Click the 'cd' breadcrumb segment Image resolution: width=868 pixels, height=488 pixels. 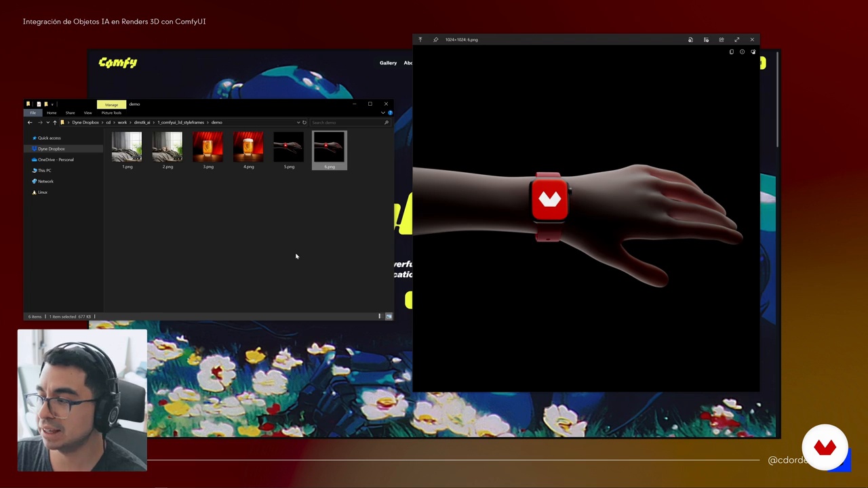click(108, 123)
